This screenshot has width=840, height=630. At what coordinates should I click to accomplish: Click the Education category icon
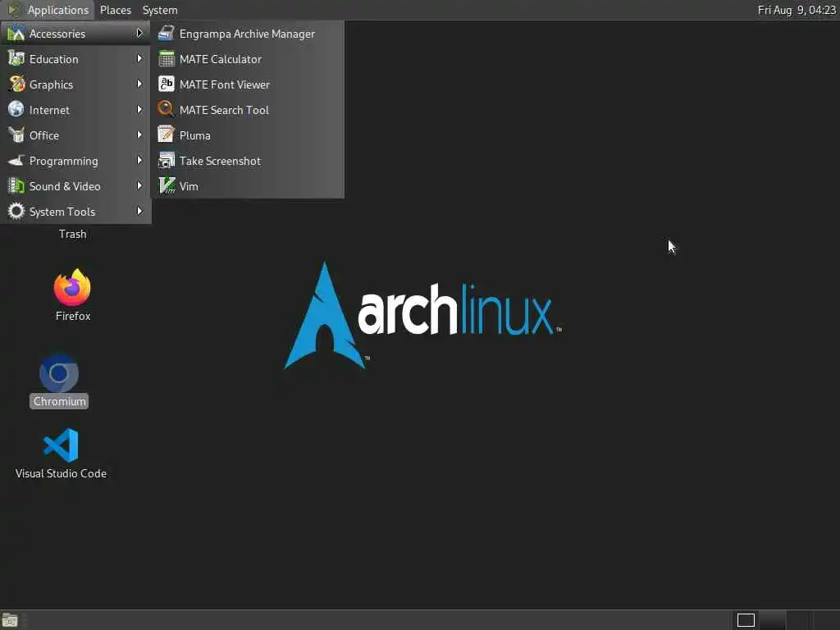click(x=16, y=59)
